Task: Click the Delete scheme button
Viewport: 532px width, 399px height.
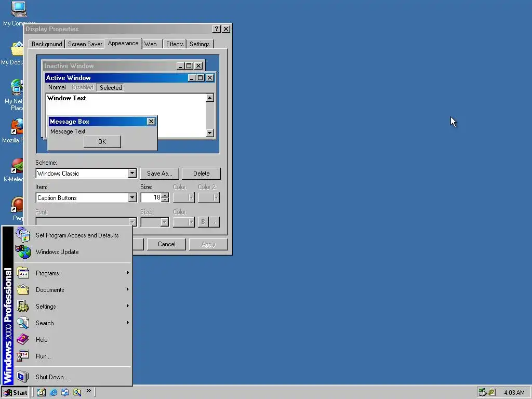Action: 201,174
